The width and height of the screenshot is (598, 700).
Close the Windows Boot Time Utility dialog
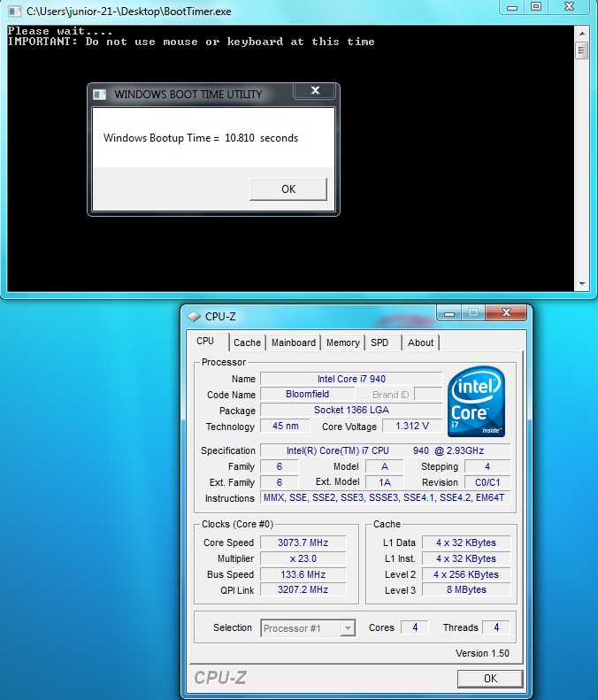[x=315, y=90]
